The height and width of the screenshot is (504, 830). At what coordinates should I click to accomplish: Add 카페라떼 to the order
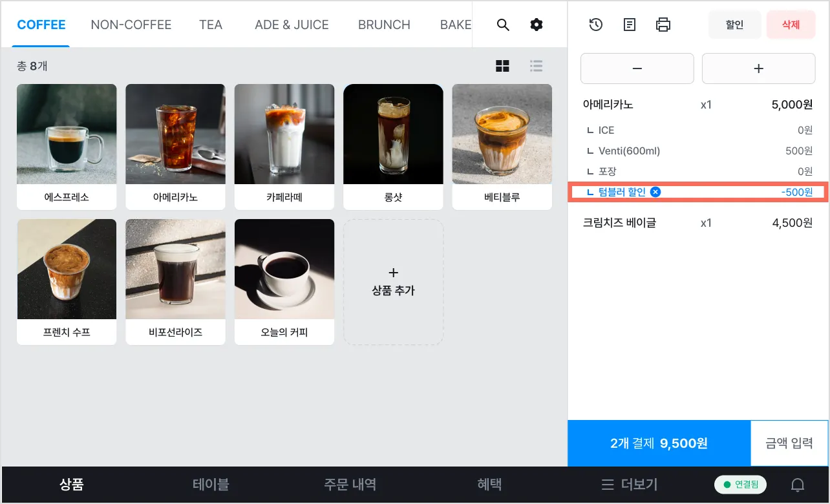[x=284, y=147]
